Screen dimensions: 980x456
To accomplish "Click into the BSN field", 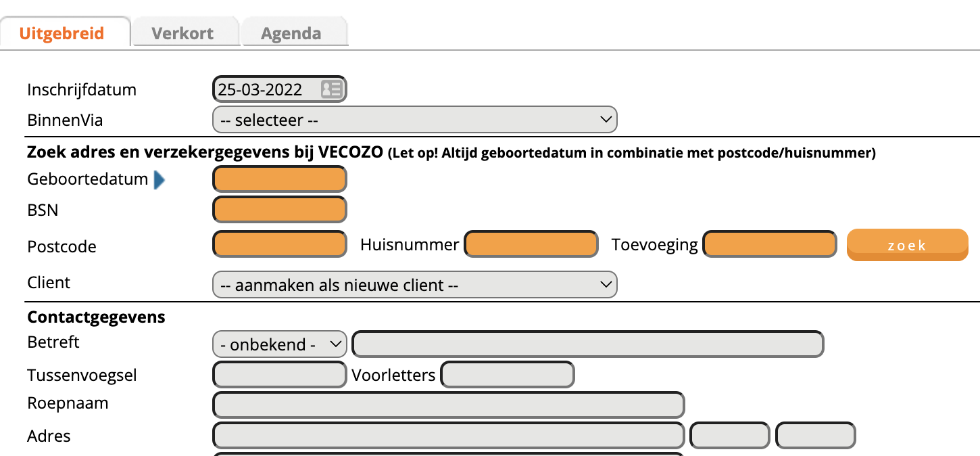I will point(279,210).
